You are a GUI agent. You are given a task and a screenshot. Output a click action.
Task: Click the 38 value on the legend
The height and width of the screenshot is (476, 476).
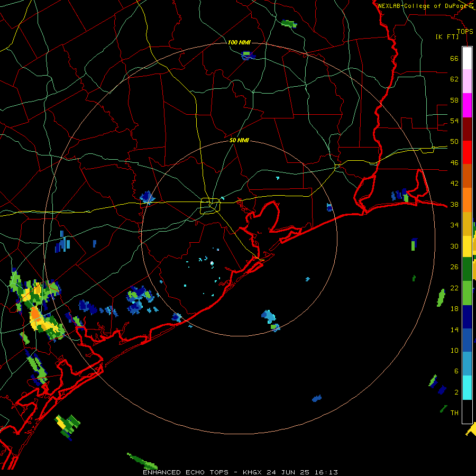pos(454,205)
